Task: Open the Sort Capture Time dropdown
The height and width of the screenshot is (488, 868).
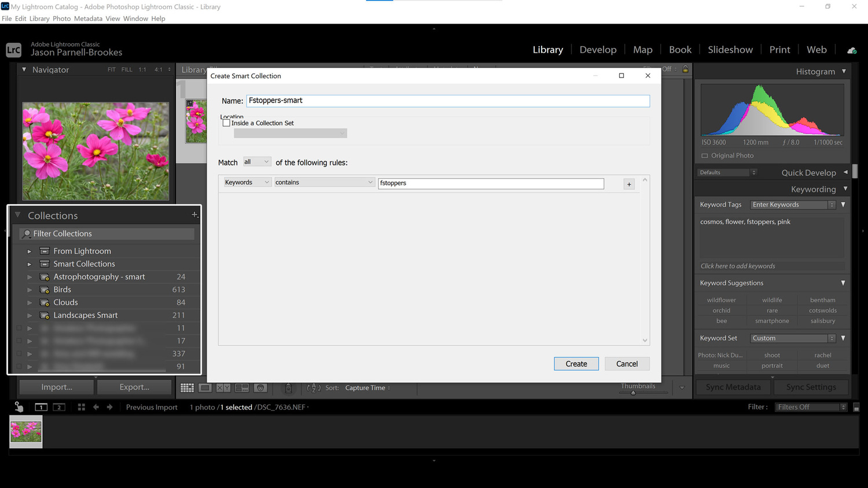Action: pyautogui.click(x=367, y=388)
